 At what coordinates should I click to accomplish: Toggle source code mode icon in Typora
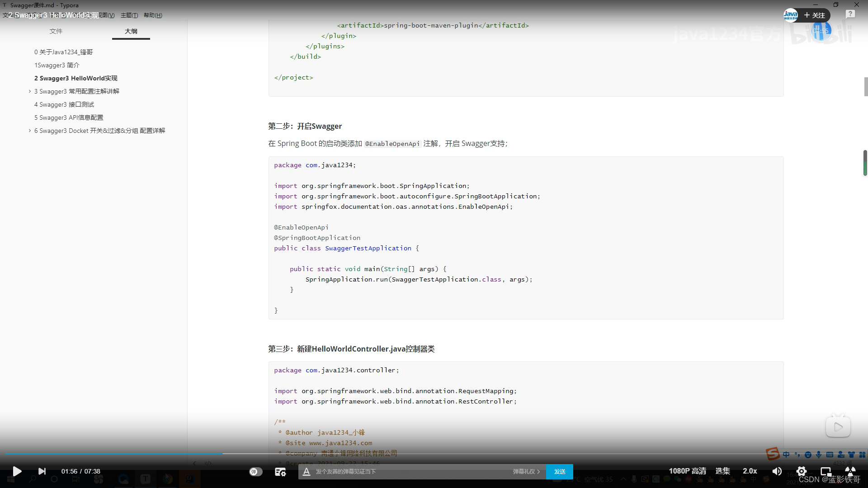point(208,463)
